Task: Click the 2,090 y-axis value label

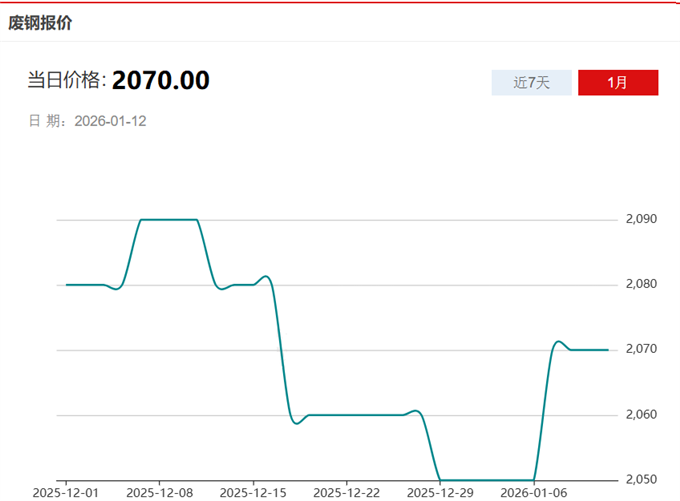Action: (x=640, y=219)
